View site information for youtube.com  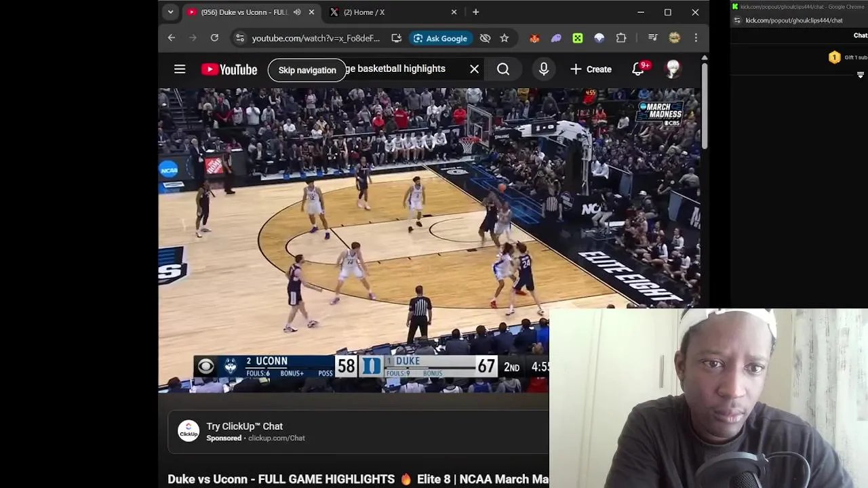pos(239,38)
